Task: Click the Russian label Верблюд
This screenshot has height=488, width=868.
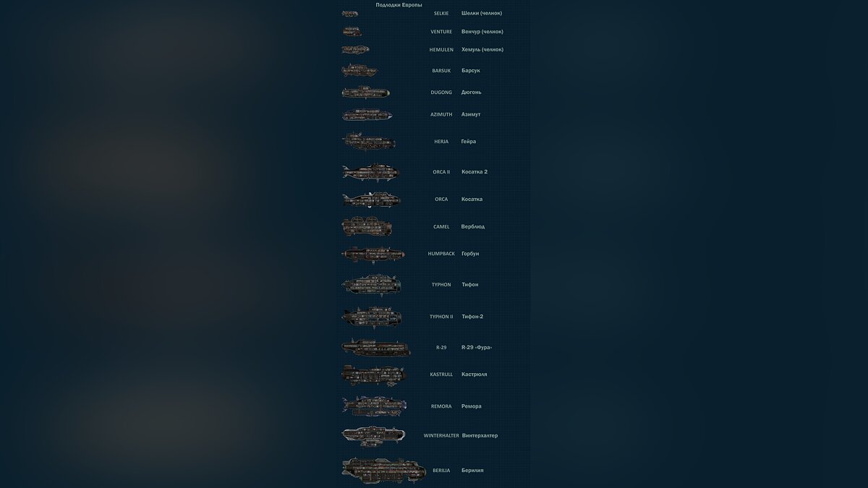Action: 473,227
